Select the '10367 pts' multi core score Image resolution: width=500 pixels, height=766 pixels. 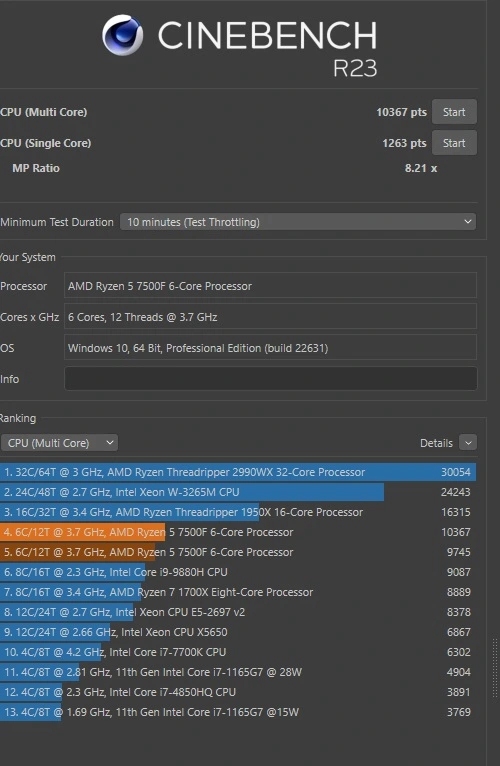pos(401,112)
